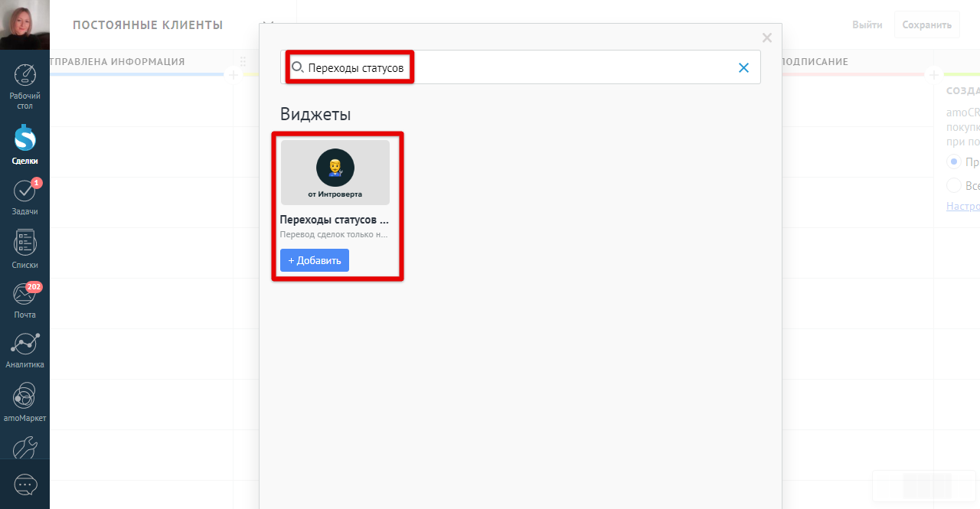Click the Выйти link

(867, 24)
